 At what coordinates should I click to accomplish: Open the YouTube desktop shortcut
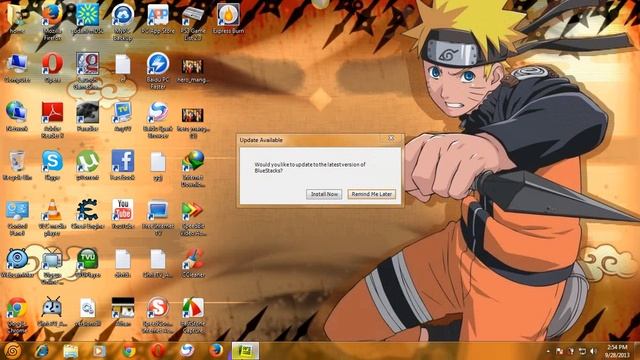point(122,214)
